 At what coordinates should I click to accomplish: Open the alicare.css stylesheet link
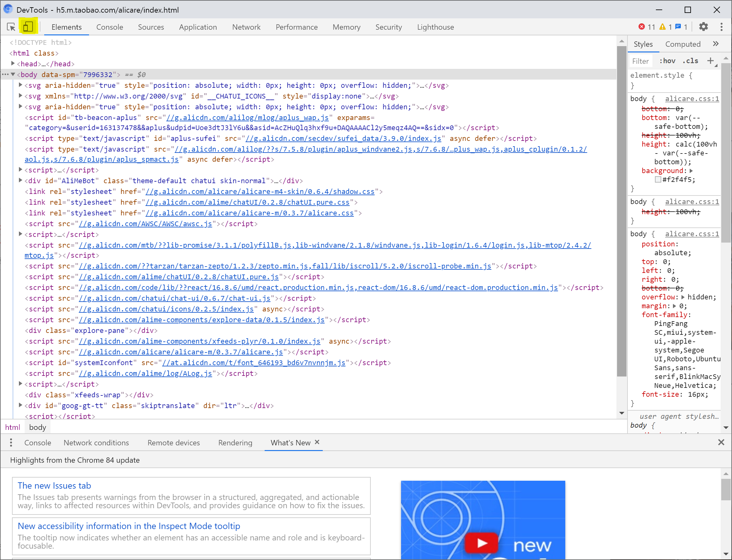(692, 99)
